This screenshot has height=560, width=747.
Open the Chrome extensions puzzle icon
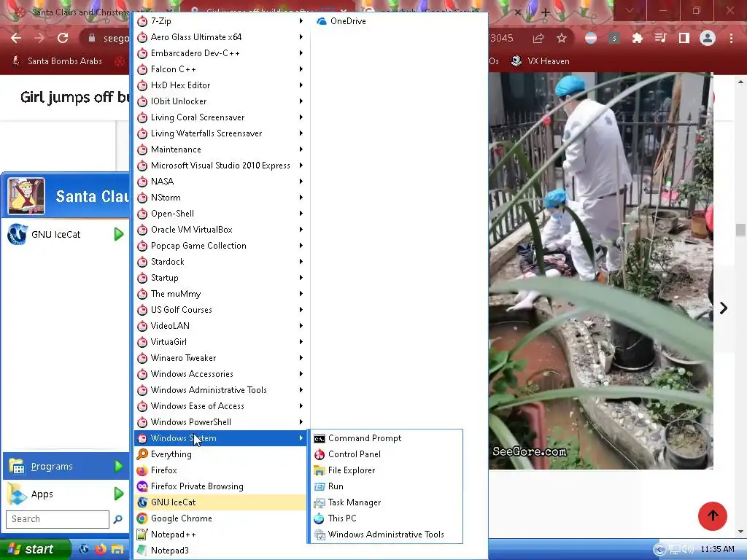pos(637,38)
